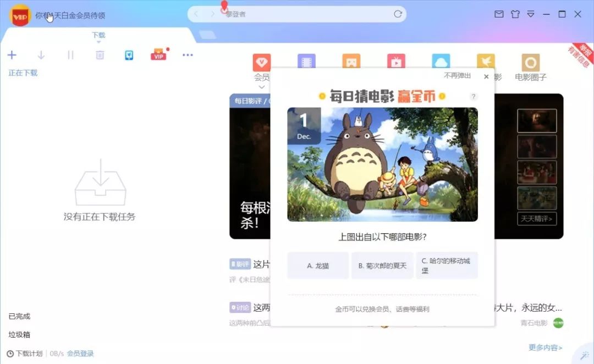Open the mobile Thunder transfer icon
Viewport: 594px width, 364px height.
129,55
